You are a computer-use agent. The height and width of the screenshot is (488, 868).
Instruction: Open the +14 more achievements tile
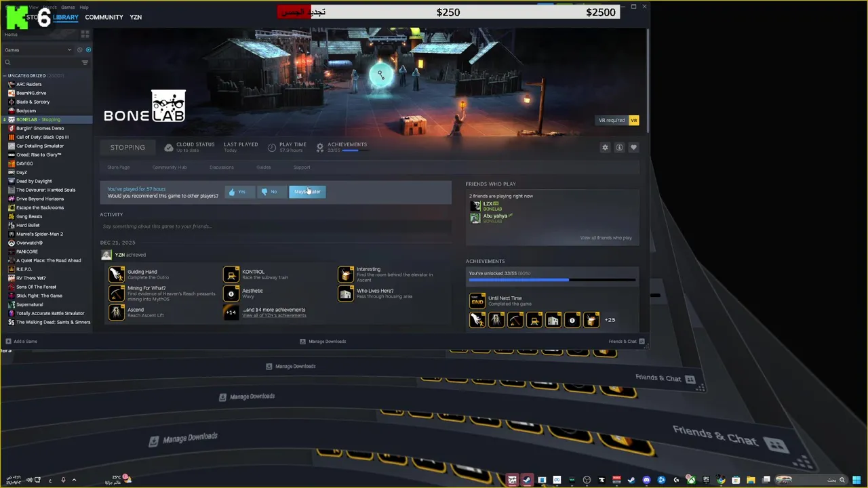231,312
